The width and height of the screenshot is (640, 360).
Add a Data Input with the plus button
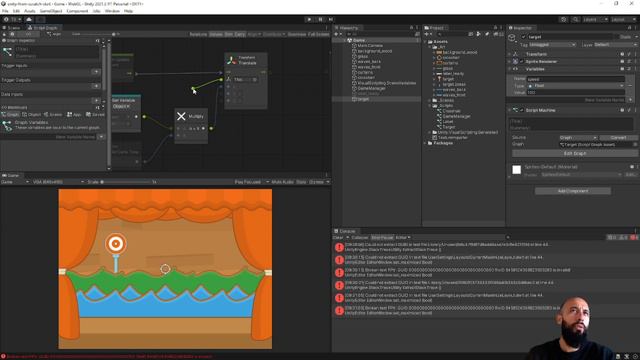96,100
